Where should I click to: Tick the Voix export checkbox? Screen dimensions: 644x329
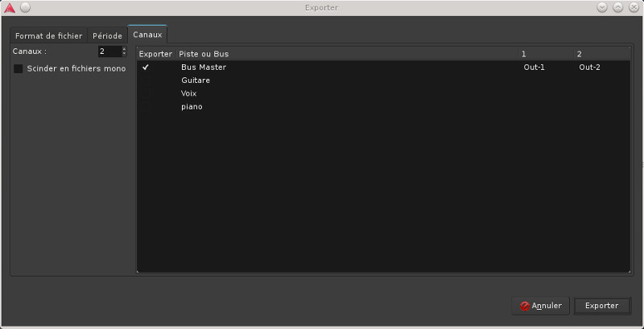click(146, 93)
